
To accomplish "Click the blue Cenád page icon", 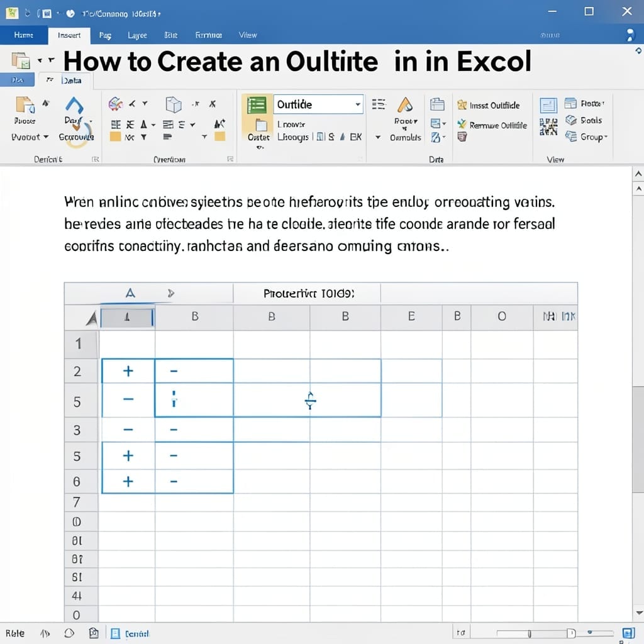I will 116,633.
